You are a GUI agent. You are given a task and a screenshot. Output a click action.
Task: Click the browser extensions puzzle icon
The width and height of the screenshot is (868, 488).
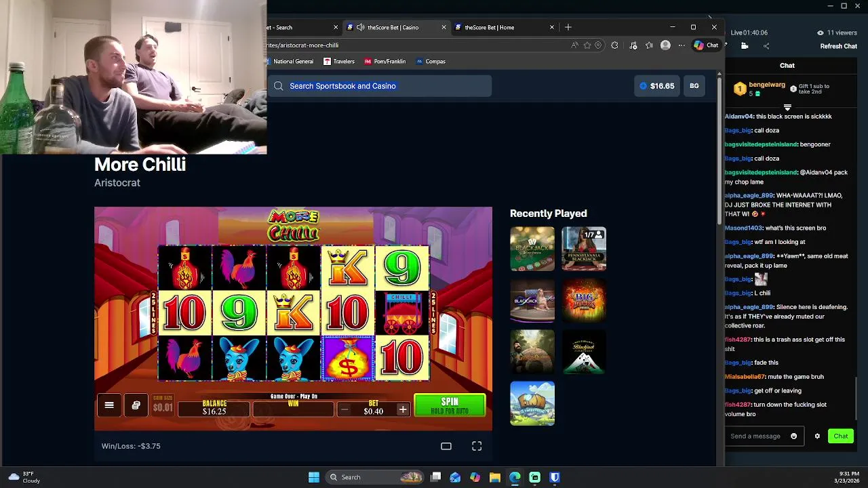click(614, 45)
